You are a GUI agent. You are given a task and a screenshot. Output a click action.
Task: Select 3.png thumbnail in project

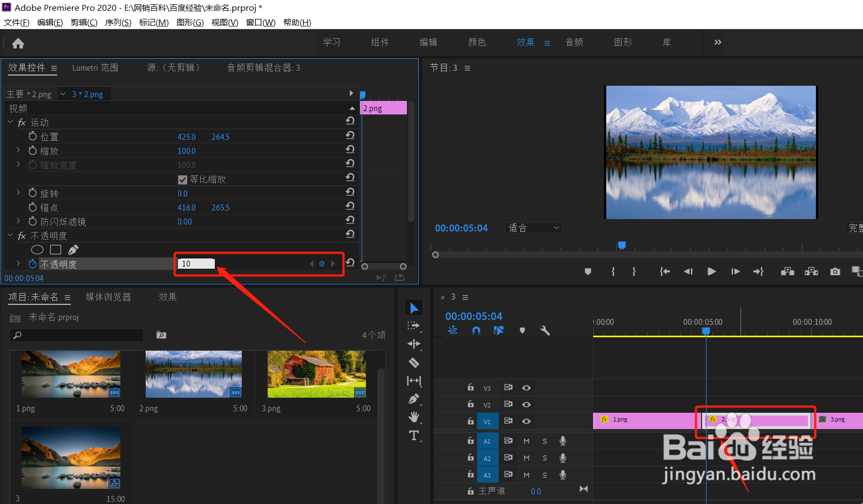pyautogui.click(x=317, y=374)
